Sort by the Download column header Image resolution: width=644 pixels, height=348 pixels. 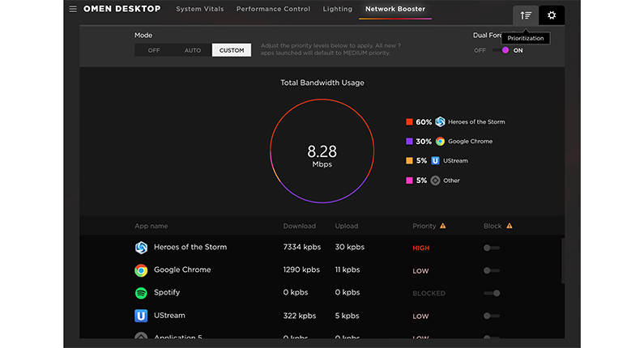[300, 226]
